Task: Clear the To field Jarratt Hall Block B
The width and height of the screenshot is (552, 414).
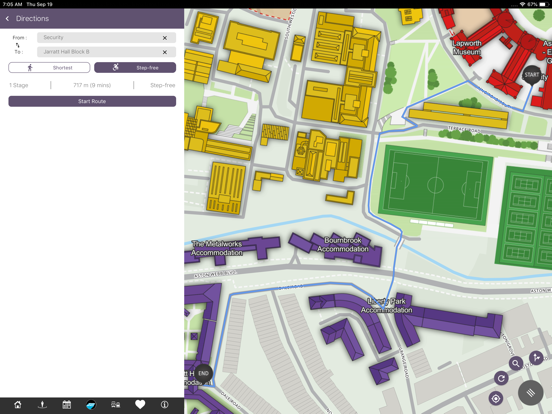Action: [x=165, y=52]
